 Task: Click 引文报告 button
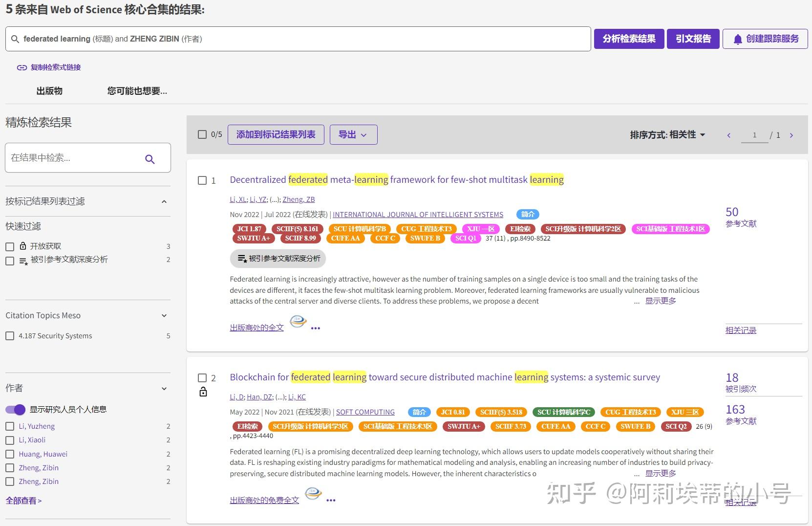point(693,39)
